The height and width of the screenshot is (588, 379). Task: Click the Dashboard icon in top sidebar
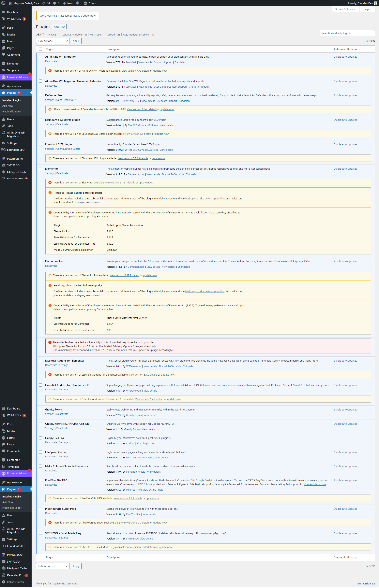pyautogui.click(x=3, y=12)
